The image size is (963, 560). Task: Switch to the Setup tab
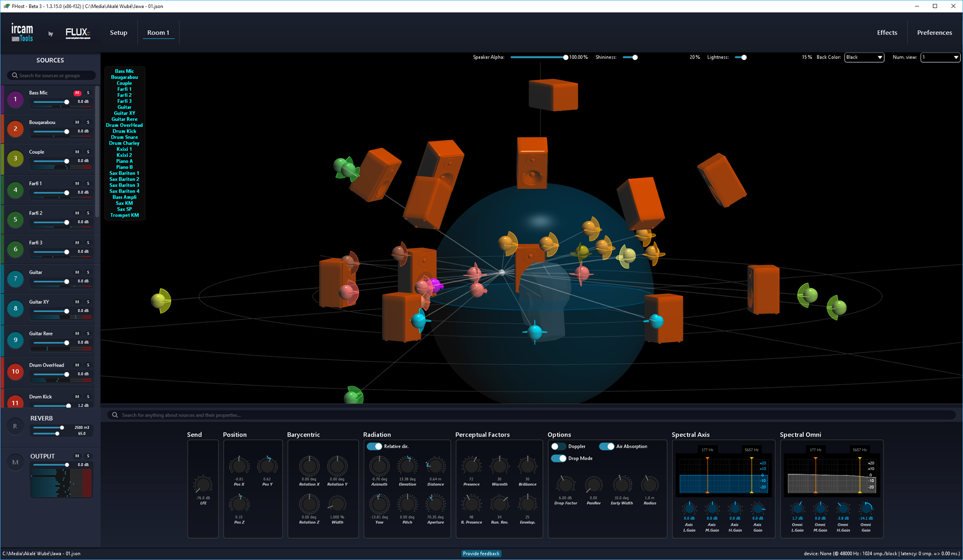click(118, 32)
